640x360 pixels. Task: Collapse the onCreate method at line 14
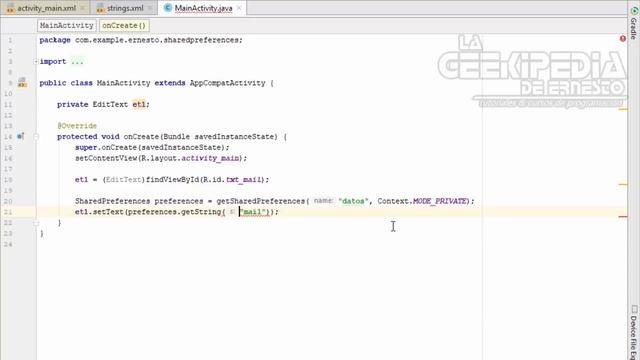tap(36, 137)
